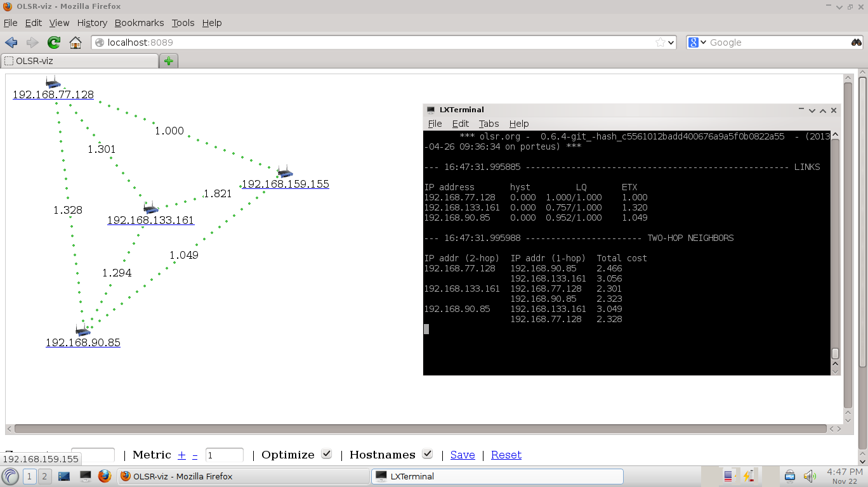This screenshot has height=487, width=868.
Task: Decrease Metric with the minus link
Action: pyautogui.click(x=195, y=455)
